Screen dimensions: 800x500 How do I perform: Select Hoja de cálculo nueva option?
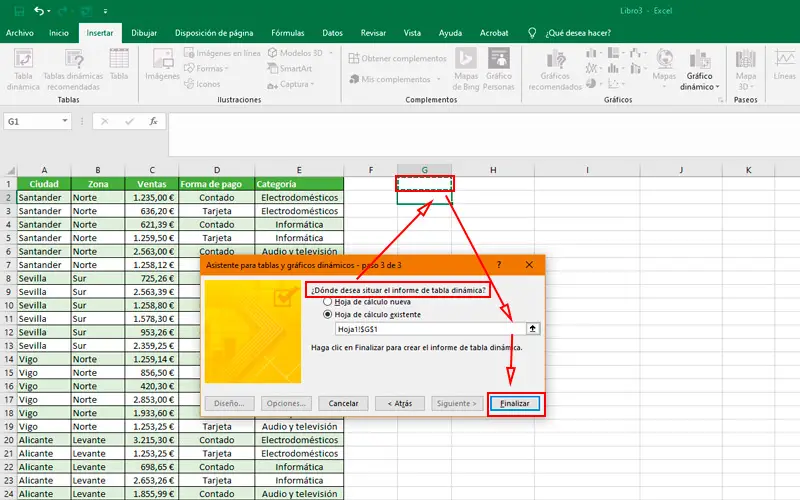327,301
